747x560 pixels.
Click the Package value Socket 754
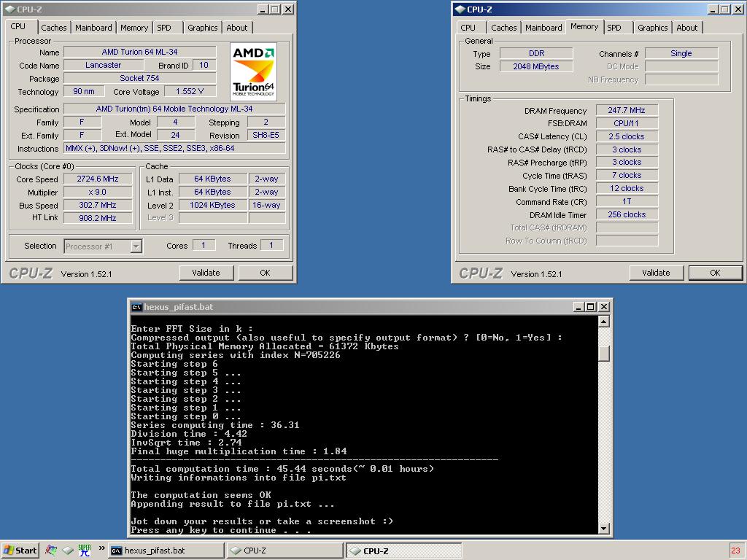click(139, 78)
